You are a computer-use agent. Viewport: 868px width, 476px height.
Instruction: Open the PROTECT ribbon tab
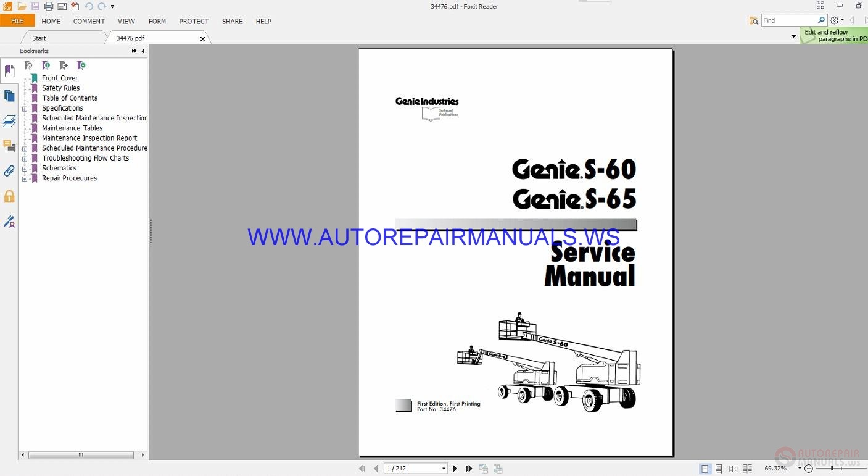click(x=194, y=21)
